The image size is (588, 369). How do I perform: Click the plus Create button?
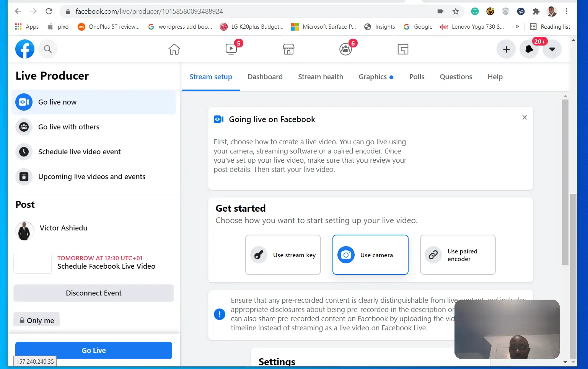[x=506, y=49]
